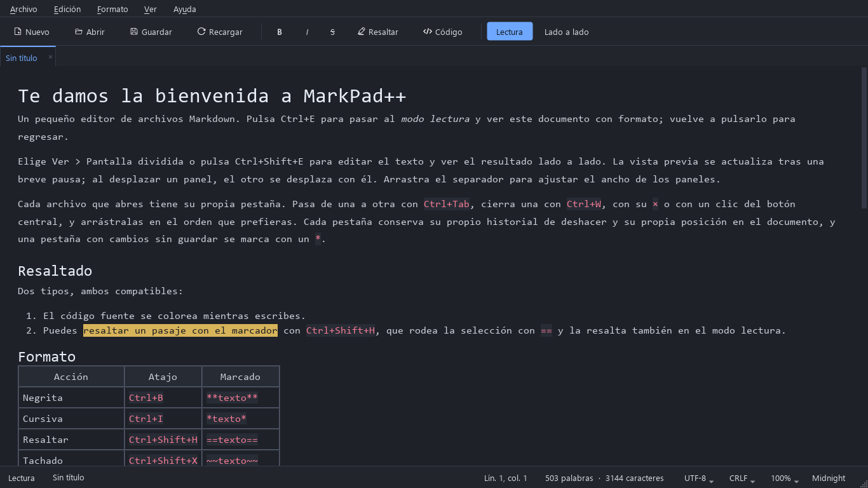The height and width of the screenshot is (488, 868).
Task: Click the Marcado column header
Action: coord(241,377)
